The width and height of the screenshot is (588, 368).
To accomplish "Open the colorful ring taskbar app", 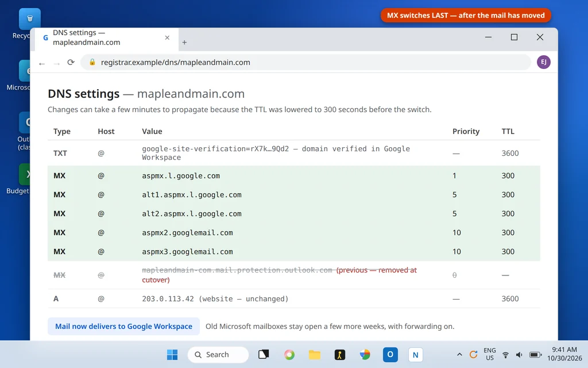I will [289, 354].
